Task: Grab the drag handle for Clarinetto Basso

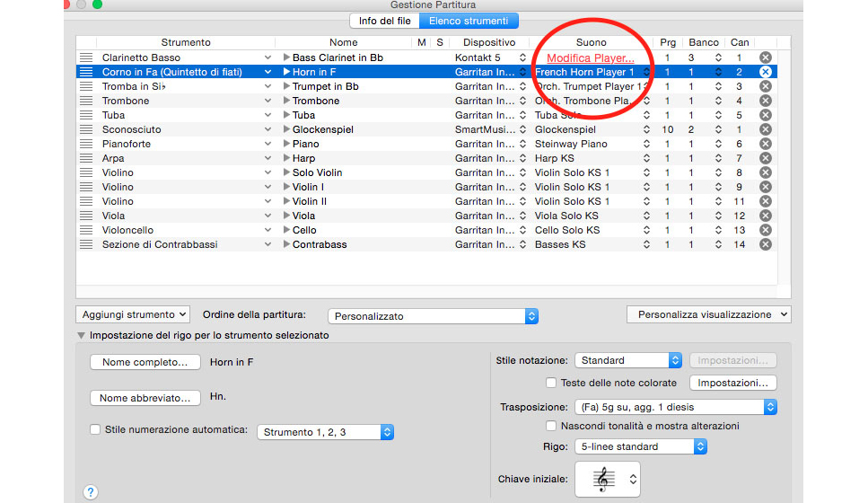Action: (x=86, y=57)
